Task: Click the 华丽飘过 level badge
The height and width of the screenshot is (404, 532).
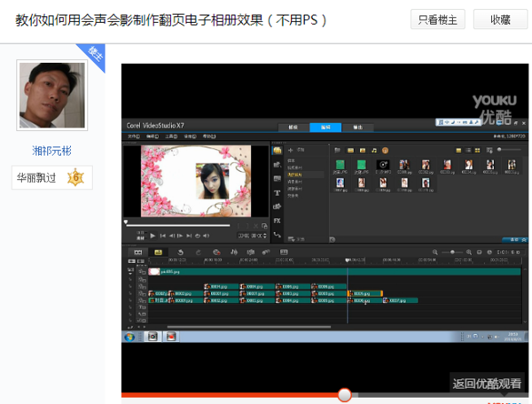Action: (x=52, y=177)
